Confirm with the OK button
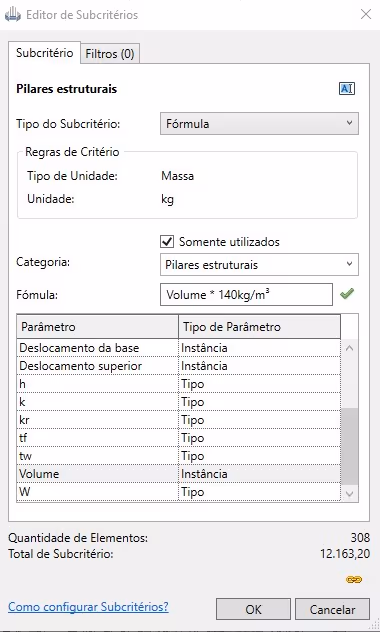The image size is (380, 632). pos(253,609)
